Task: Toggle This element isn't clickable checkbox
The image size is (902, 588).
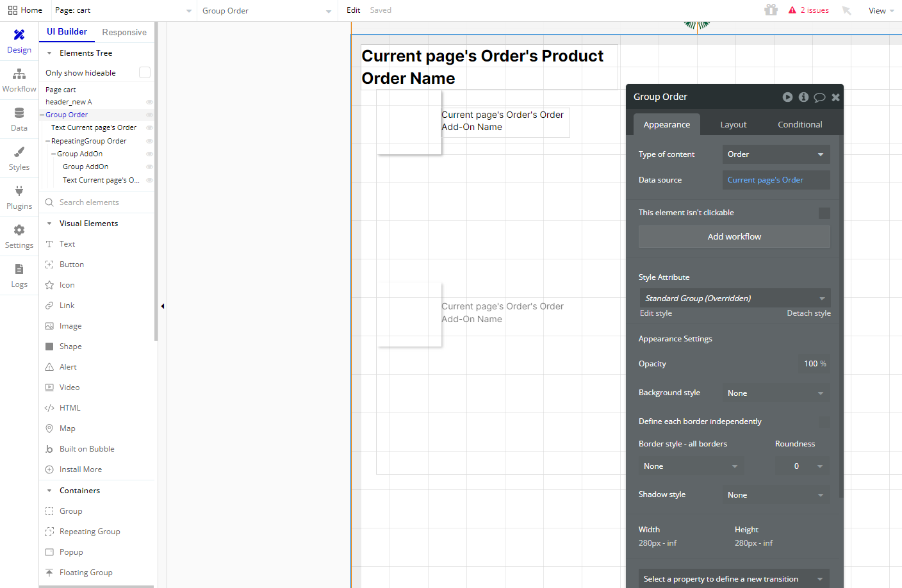Action: [x=824, y=213]
